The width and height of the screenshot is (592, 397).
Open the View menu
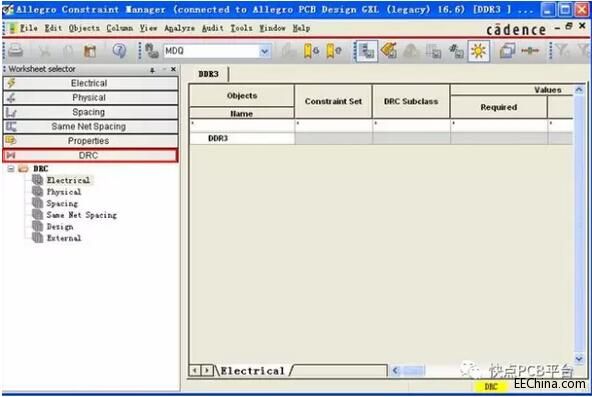(x=148, y=28)
